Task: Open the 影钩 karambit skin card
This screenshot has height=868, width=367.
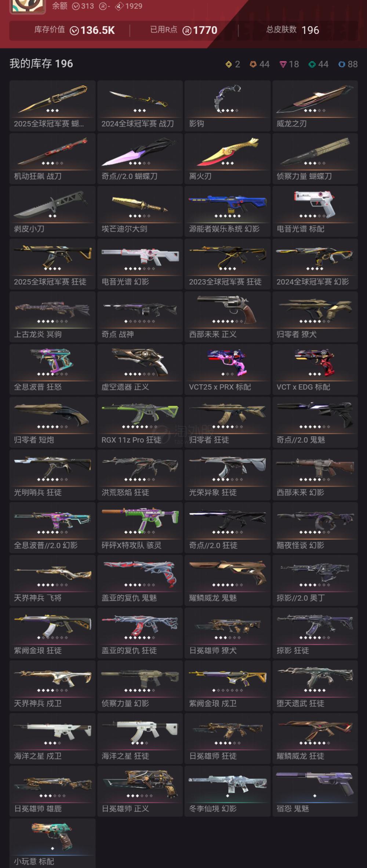Action: pos(228,106)
